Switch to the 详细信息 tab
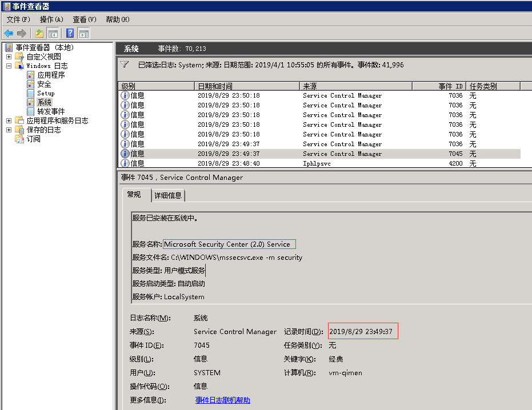The image size is (532, 410). click(x=168, y=195)
